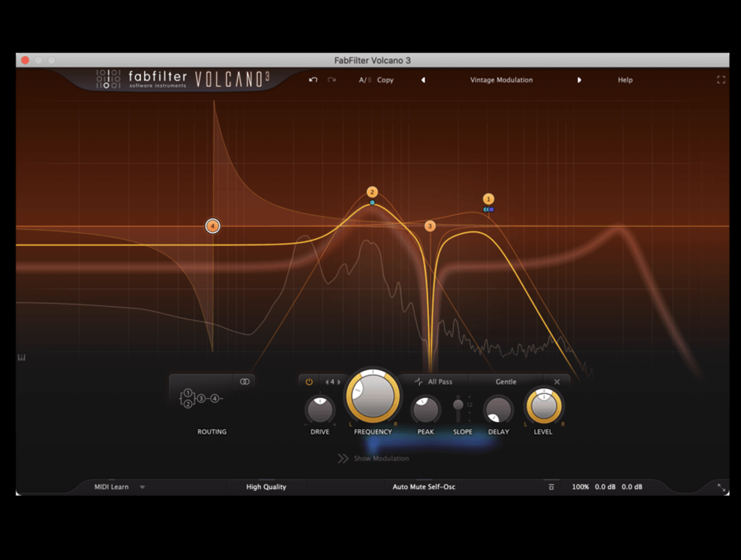This screenshot has height=560, width=741.
Task: Toggle Auto Mute Self-Osc option
Action: pos(424,487)
